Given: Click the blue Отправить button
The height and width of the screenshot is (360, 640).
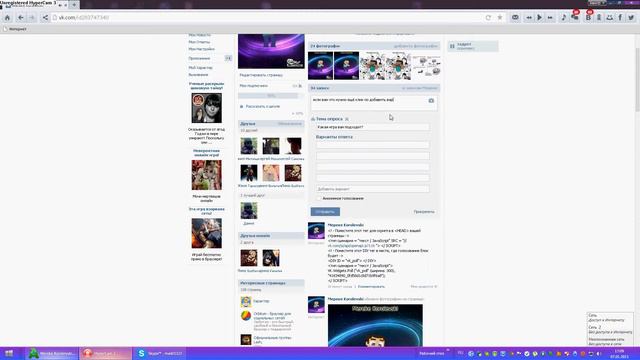Looking at the screenshot, I should [x=325, y=211].
